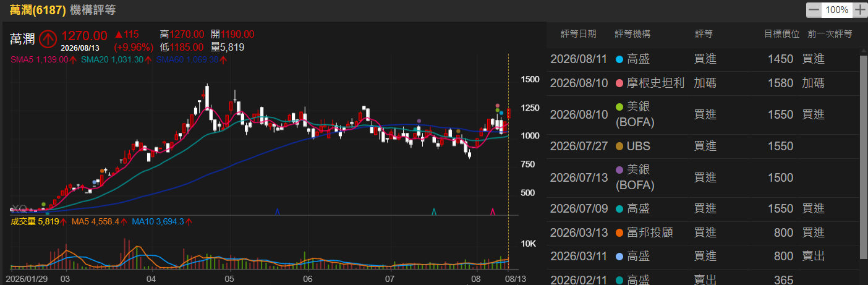
Task: Click the UBS institution name
Action: click(x=639, y=147)
